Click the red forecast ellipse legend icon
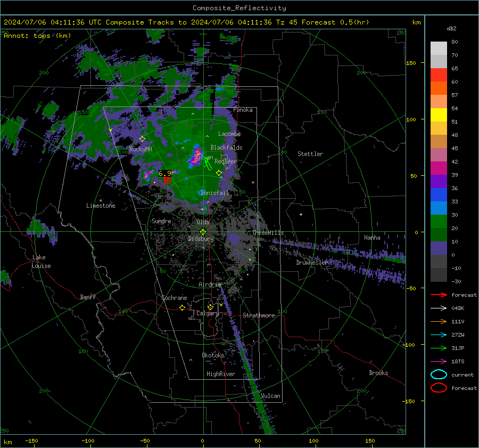Screen dimensions: 479x448 439,388
